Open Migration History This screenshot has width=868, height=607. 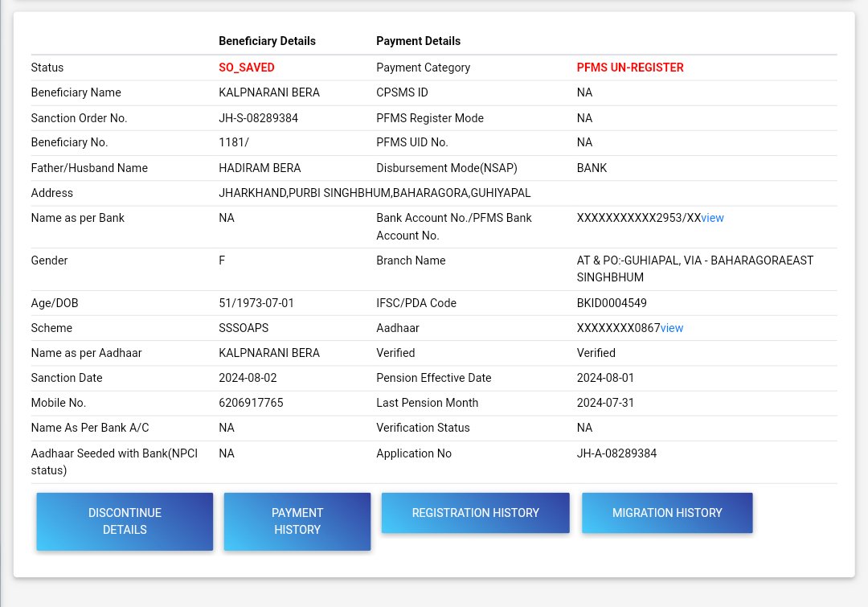pos(667,513)
